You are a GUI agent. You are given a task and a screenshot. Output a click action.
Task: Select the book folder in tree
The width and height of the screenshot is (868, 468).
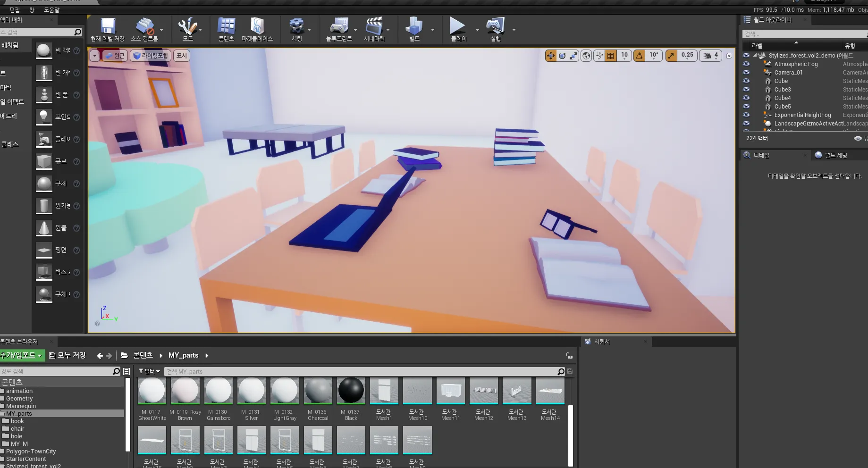tap(17, 421)
